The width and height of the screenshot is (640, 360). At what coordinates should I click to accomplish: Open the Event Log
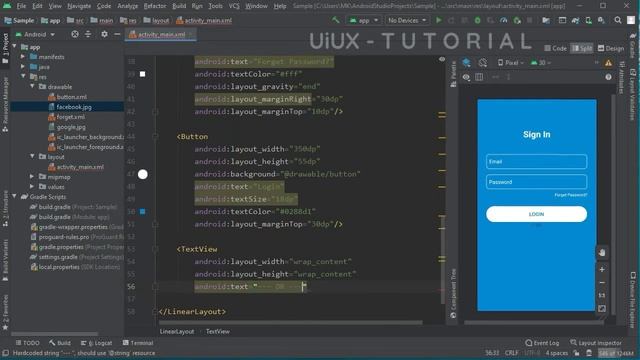click(x=542, y=343)
